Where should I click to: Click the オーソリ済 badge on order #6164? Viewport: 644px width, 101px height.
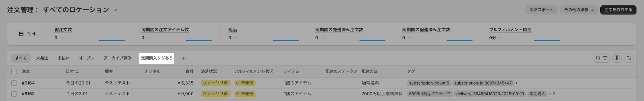215,83
